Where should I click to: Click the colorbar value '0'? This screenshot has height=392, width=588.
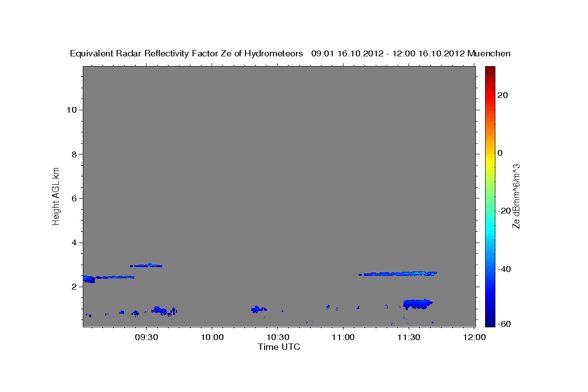click(500, 153)
